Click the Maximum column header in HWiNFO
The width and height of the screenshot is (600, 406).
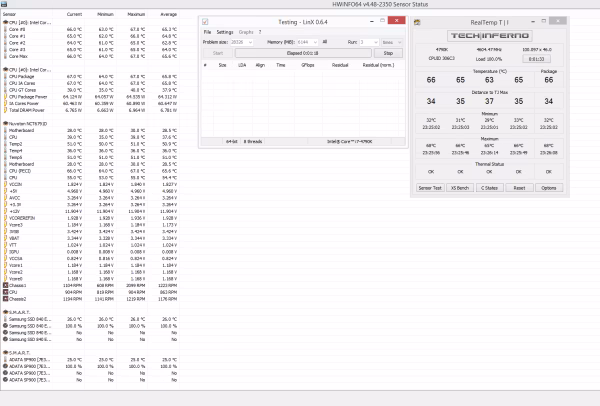[x=136, y=15]
